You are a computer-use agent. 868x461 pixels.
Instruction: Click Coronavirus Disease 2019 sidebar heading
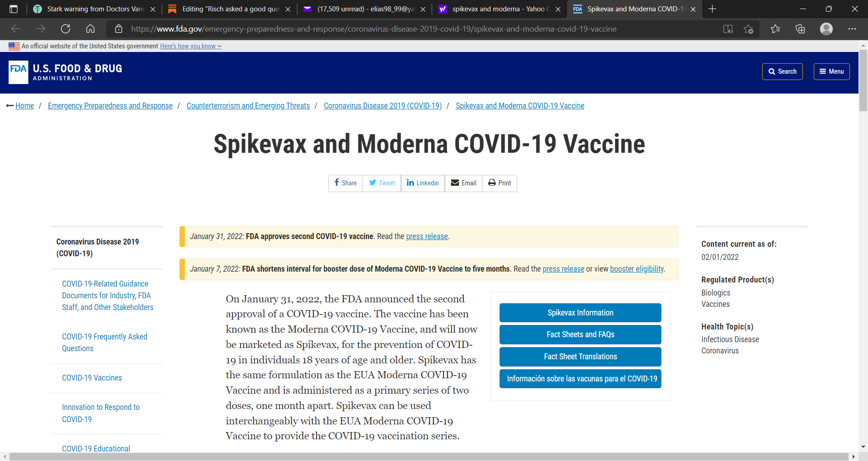pos(98,248)
